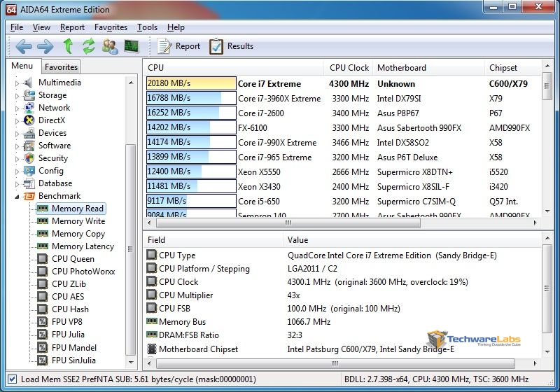The width and height of the screenshot is (560, 392).
Task: Expand the Security tree node
Action: 17,159
